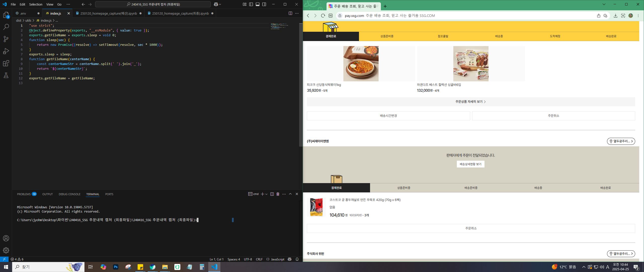
Task: Click the Windows Start button
Action: coord(6,267)
